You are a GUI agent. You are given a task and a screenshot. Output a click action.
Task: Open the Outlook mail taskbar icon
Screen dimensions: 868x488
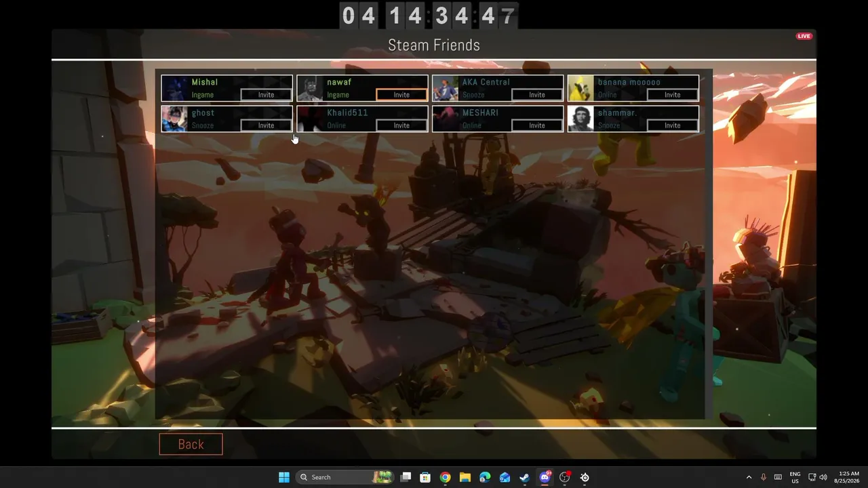(x=505, y=477)
